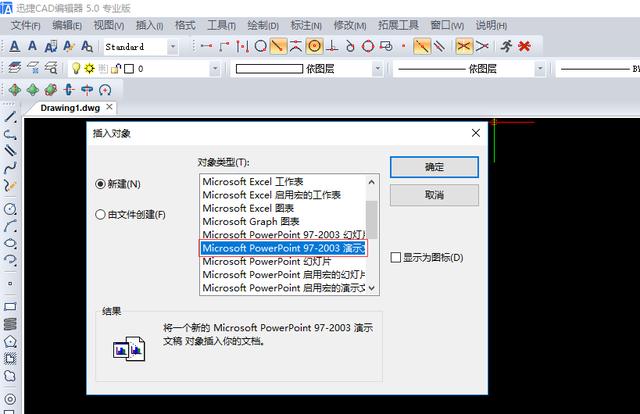Open the layer 0 dropdown arrow

[x=215, y=69]
